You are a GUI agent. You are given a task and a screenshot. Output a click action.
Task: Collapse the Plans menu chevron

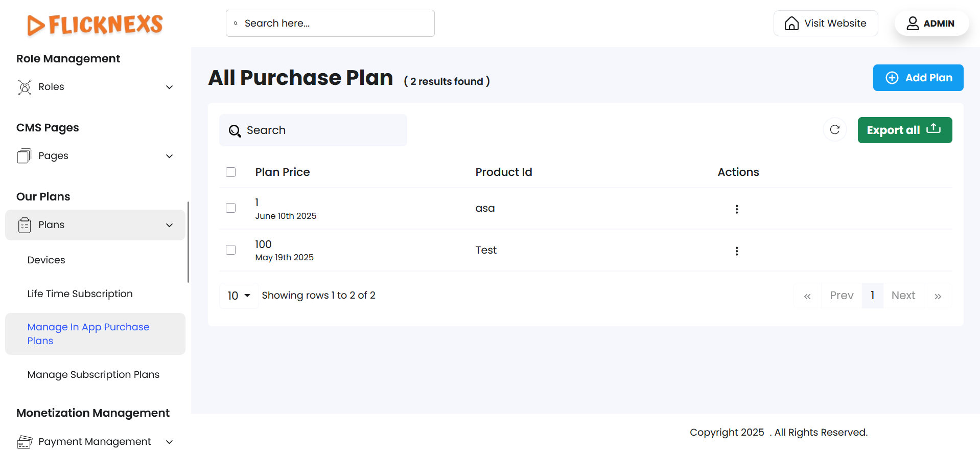click(x=170, y=225)
